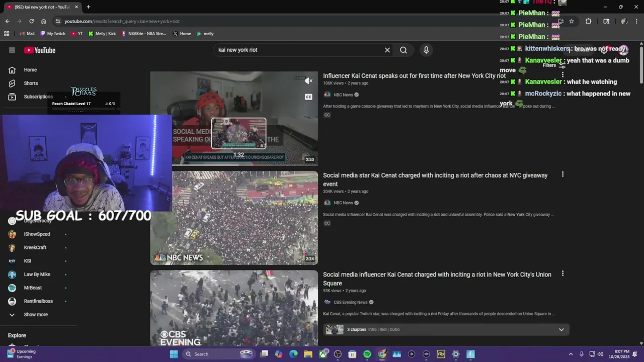The width and height of the screenshot is (644, 362).
Task: Open NBC News channel under first result
Action: (x=343, y=95)
